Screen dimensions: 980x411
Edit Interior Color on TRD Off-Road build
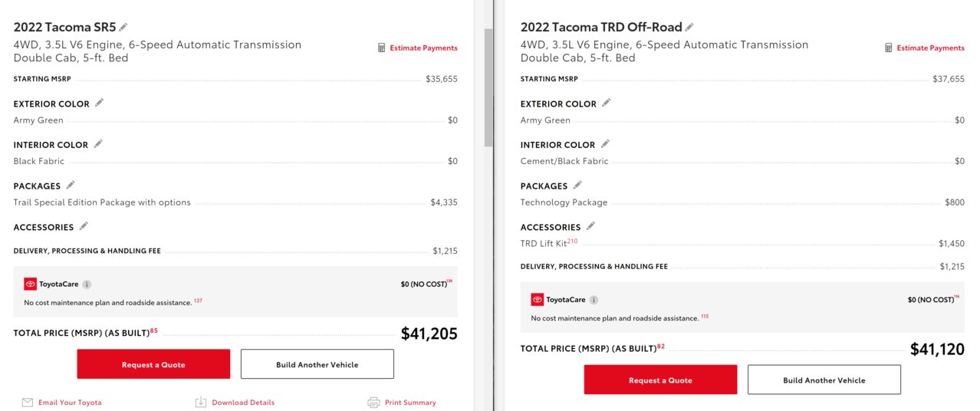point(604,143)
